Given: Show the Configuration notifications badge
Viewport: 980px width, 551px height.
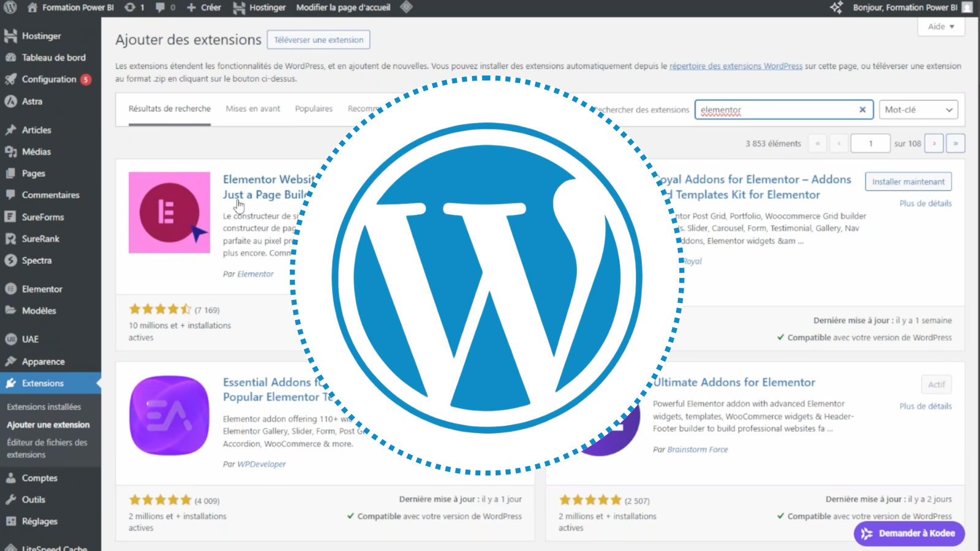Looking at the screenshot, I should pos(85,80).
